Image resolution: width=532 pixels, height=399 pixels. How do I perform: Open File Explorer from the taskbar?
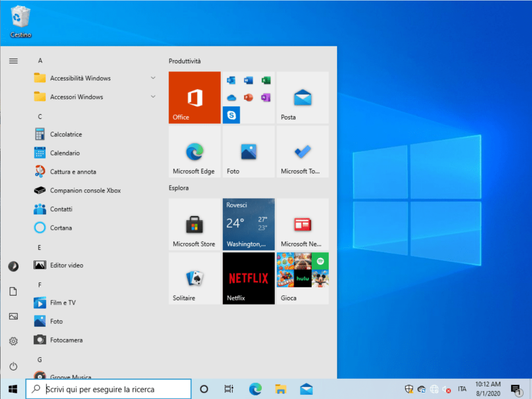pos(281,389)
